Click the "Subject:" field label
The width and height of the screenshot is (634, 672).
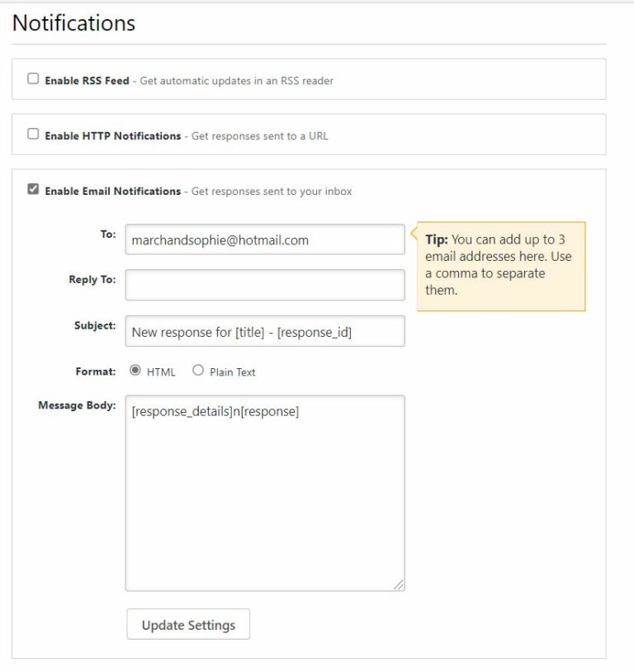[95, 325]
